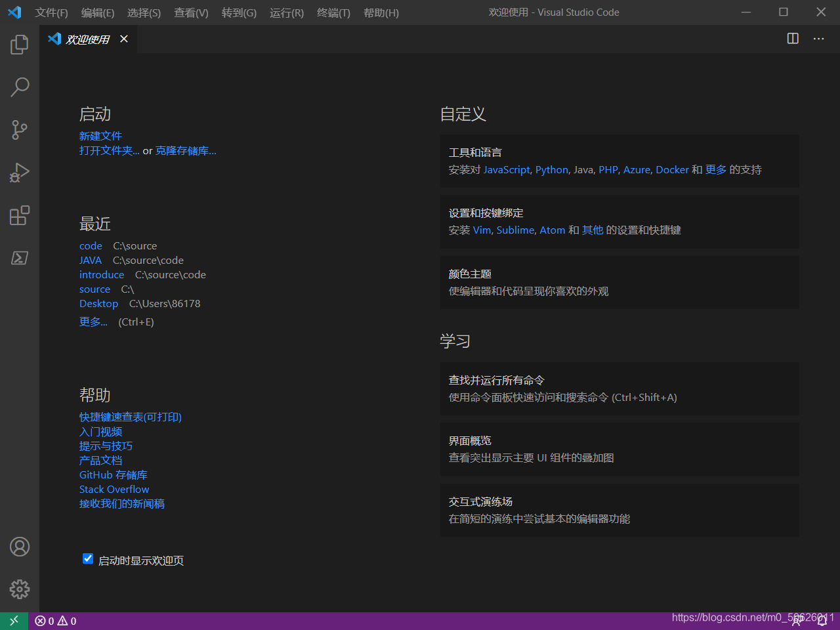
Task: Open the GitHub 存储库 link
Action: click(x=114, y=475)
